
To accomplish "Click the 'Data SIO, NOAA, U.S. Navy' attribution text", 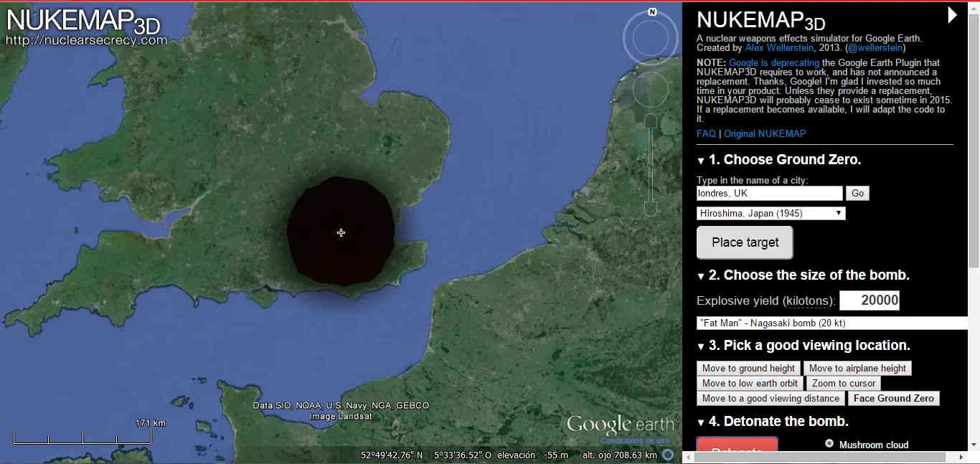I will point(341,406).
